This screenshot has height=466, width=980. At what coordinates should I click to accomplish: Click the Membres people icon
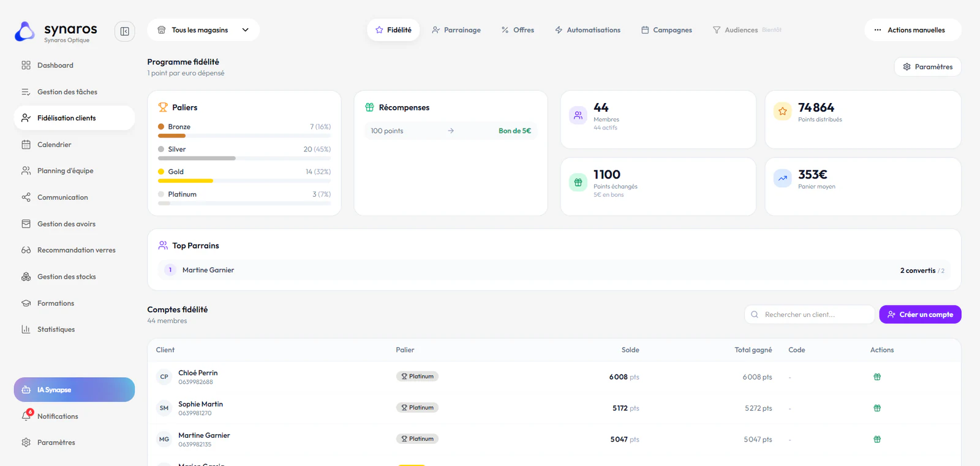click(x=578, y=115)
